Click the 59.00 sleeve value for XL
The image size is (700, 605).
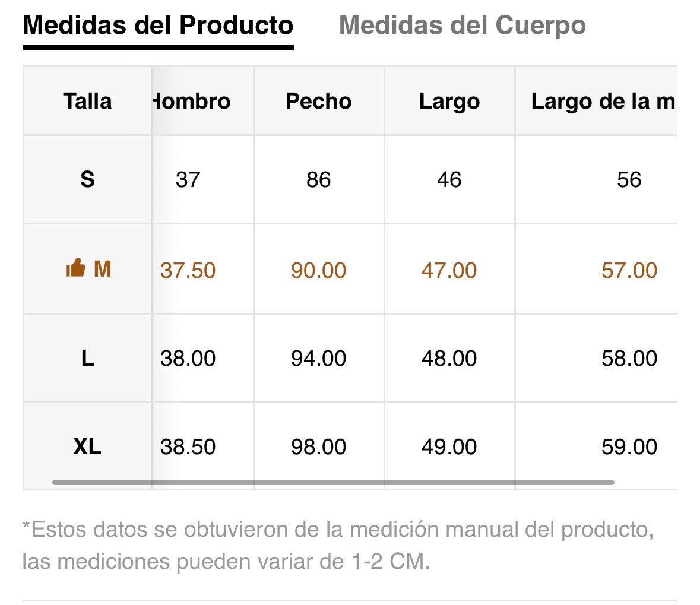click(629, 446)
